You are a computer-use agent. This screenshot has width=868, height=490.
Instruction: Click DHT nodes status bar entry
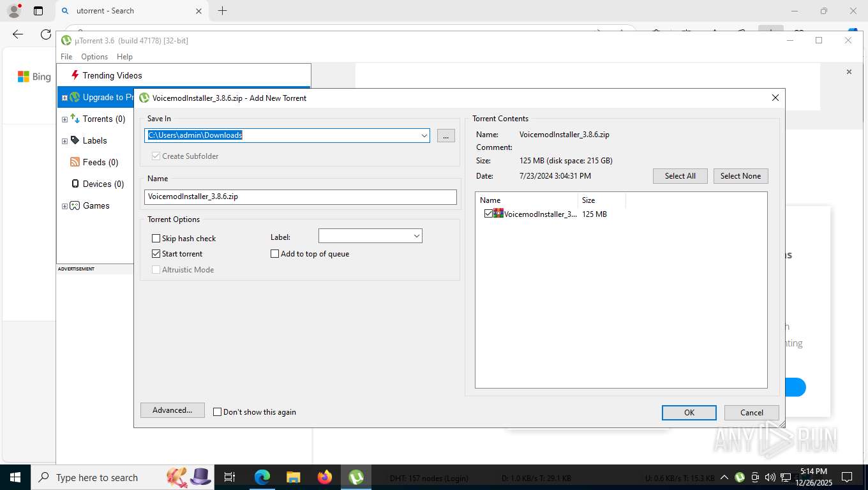point(429,478)
